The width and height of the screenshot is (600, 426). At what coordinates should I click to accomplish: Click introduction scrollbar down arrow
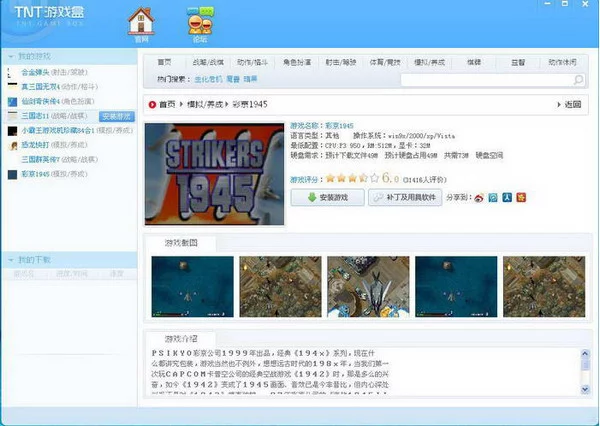point(585,390)
